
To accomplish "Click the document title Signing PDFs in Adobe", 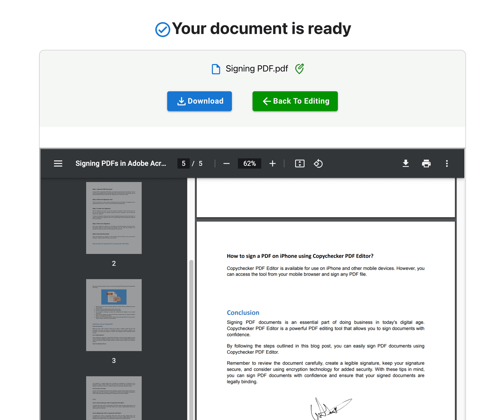I will [121, 163].
